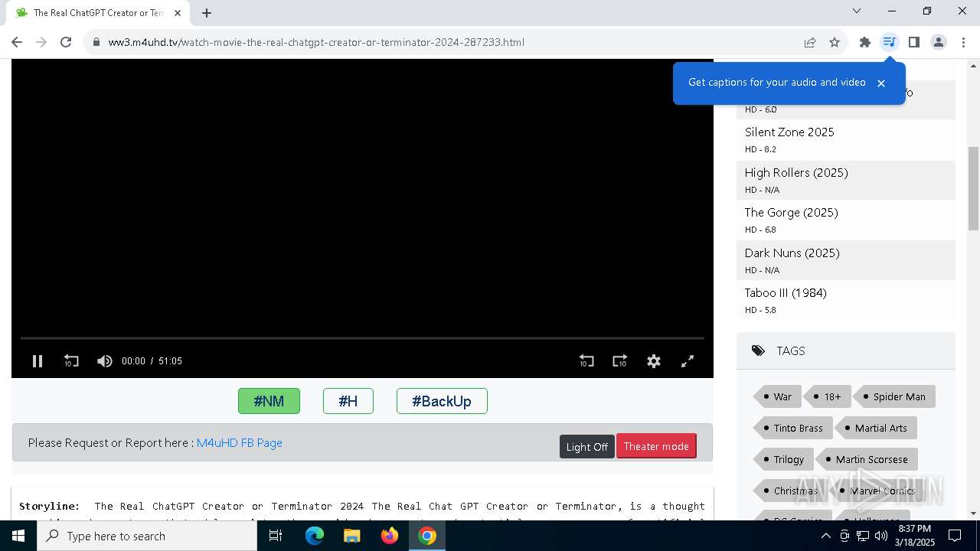Expand the tab search dropdown
This screenshot has width=980, height=551.
click(857, 11)
